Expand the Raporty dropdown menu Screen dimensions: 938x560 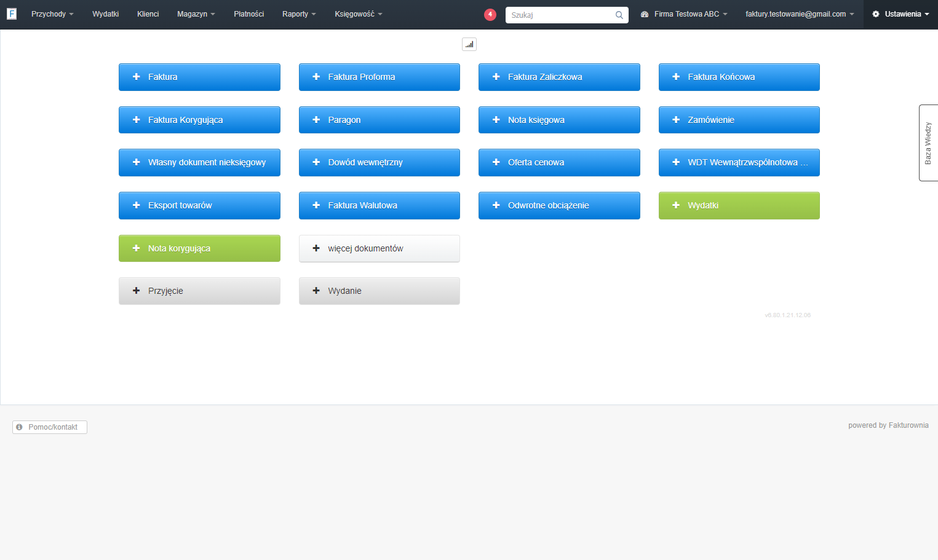click(299, 14)
